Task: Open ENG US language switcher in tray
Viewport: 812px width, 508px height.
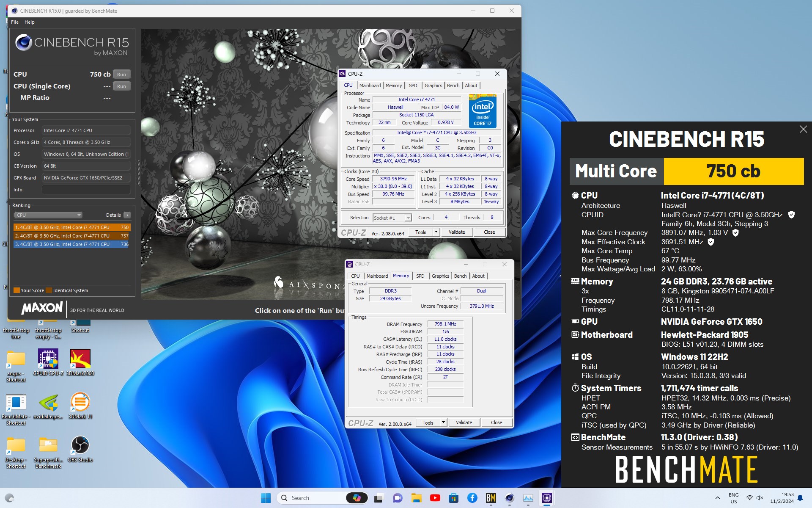Action: click(734, 498)
